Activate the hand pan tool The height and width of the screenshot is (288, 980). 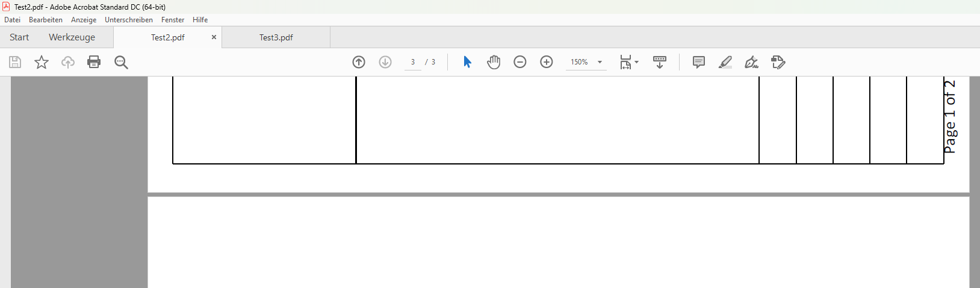pos(494,62)
